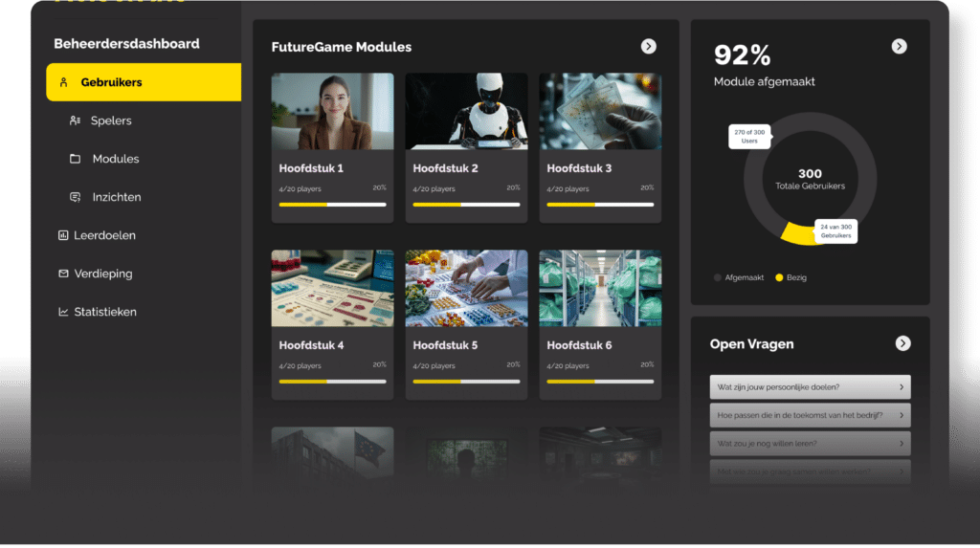Click the '24 van 300 Gebruikers' chart label
980x548 pixels.
835,231
